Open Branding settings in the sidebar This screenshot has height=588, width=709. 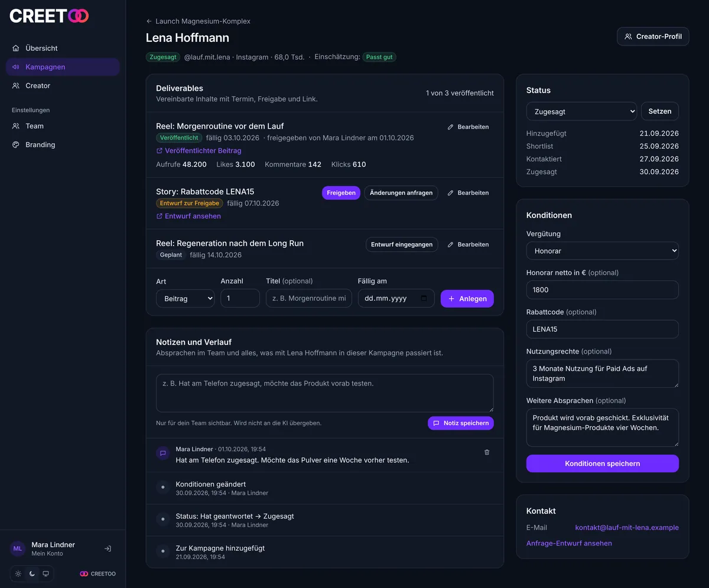(63, 145)
